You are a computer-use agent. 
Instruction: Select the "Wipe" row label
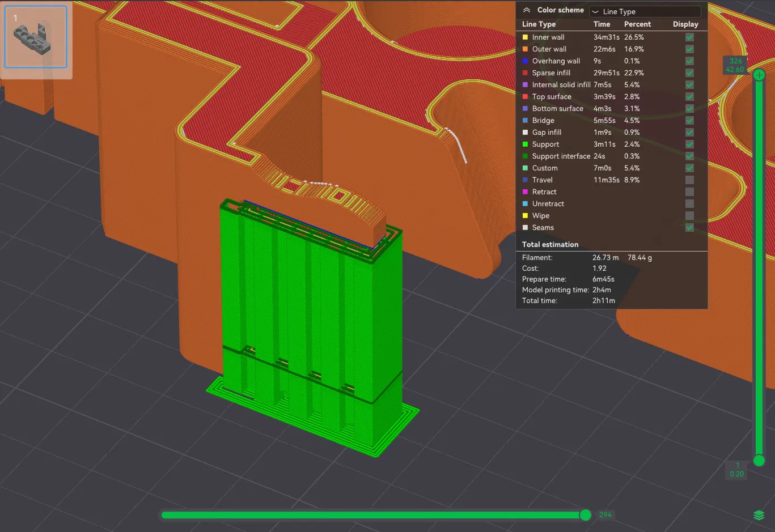point(541,216)
